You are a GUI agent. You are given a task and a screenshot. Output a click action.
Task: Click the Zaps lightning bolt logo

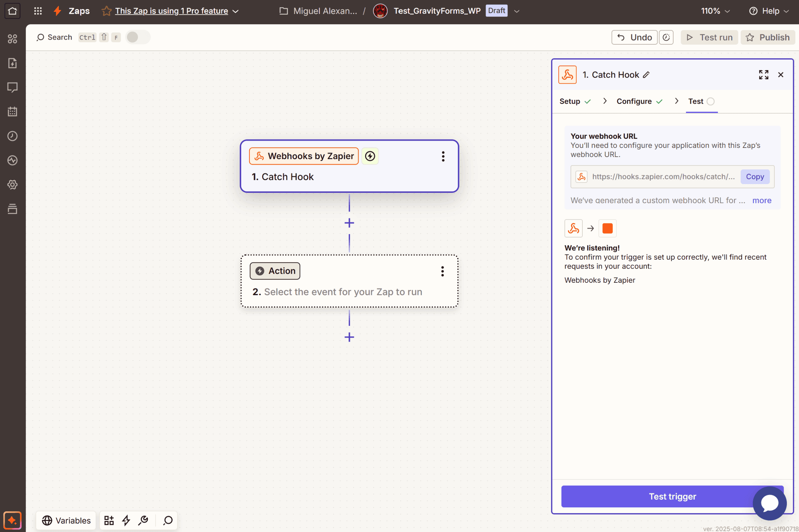[58, 11]
